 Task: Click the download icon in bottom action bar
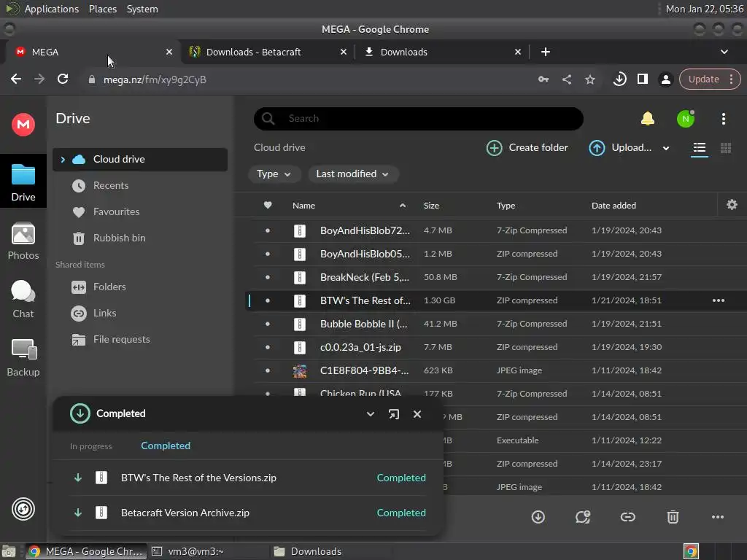[538, 517]
